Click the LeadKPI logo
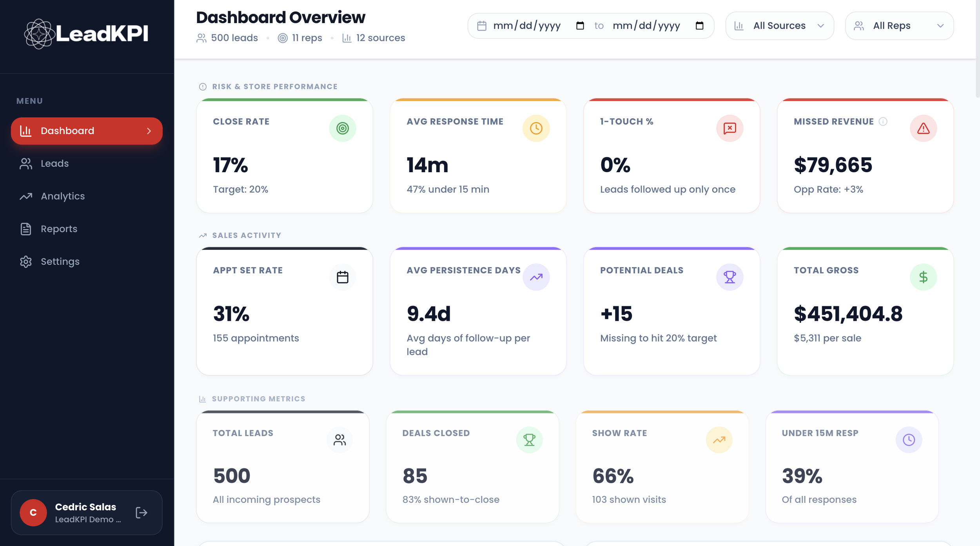The height and width of the screenshot is (546, 980). click(x=86, y=34)
